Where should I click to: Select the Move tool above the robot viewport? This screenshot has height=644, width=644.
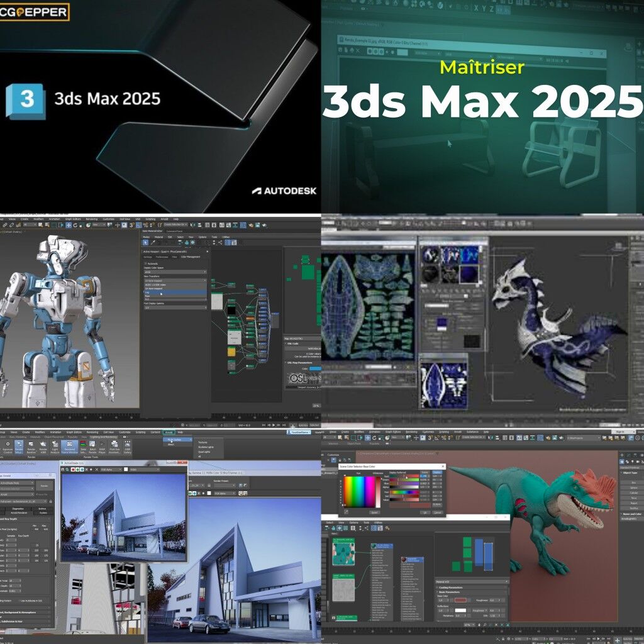coord(69,225)
